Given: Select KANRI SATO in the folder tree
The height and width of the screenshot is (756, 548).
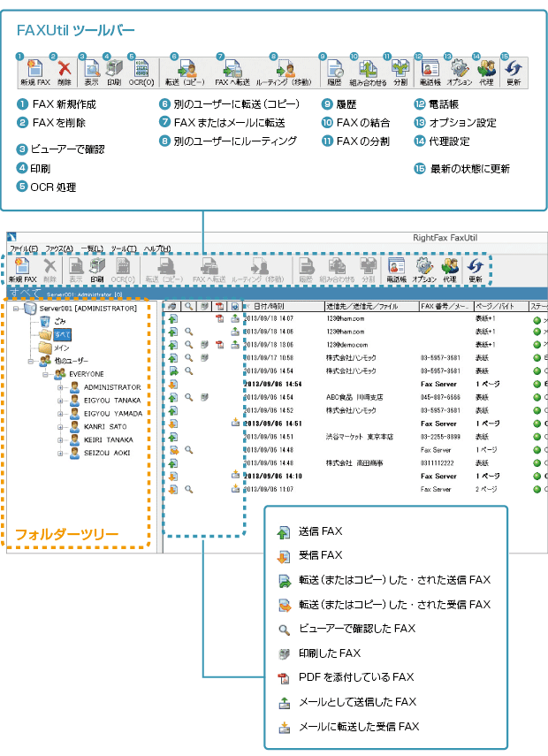Looking at the screenshot, I should click(105, 427).
